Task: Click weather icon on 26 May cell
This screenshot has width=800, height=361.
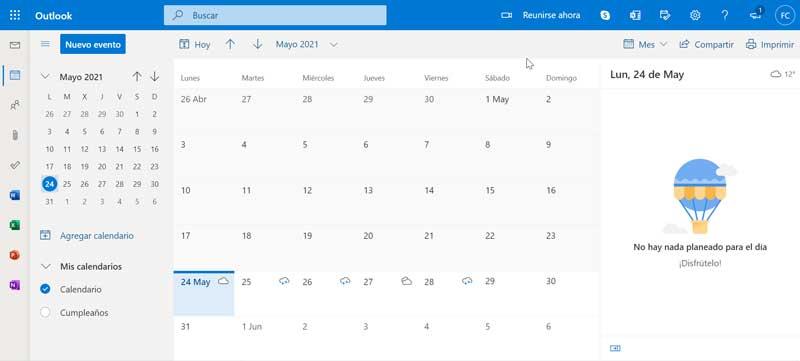Action: (x=345, y=281)
